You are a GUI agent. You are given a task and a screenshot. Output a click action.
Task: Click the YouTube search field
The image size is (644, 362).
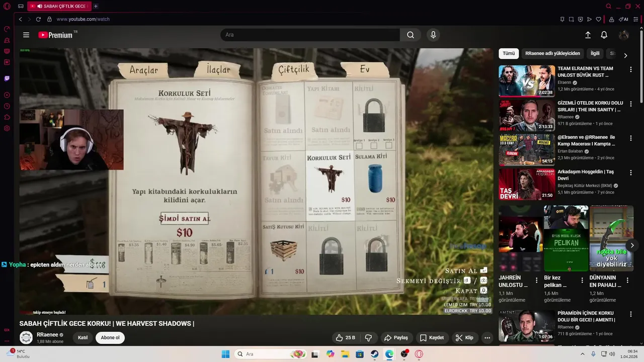tap(310, 35)
